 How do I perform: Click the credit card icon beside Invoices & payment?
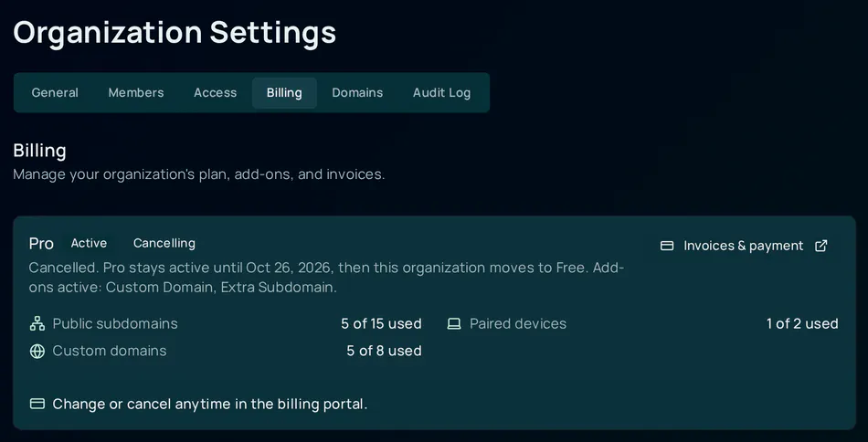click(667, 246)
